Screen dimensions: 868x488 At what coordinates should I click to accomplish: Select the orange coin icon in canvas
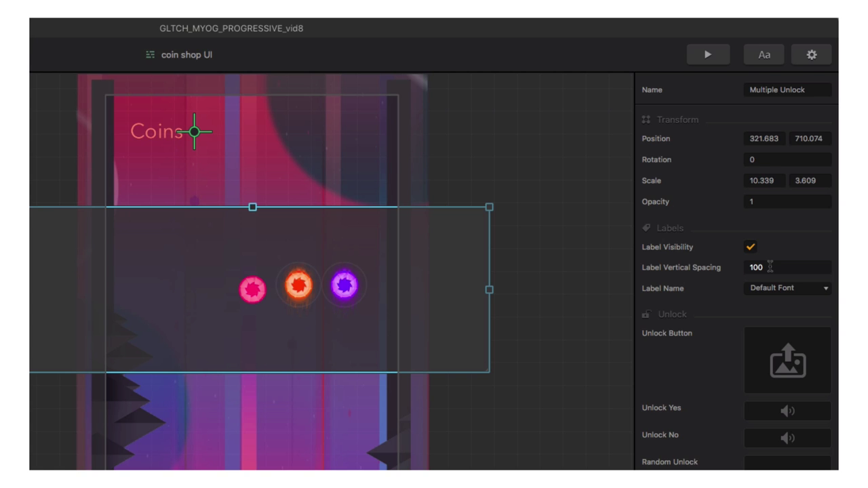click(x=298, y=285)
